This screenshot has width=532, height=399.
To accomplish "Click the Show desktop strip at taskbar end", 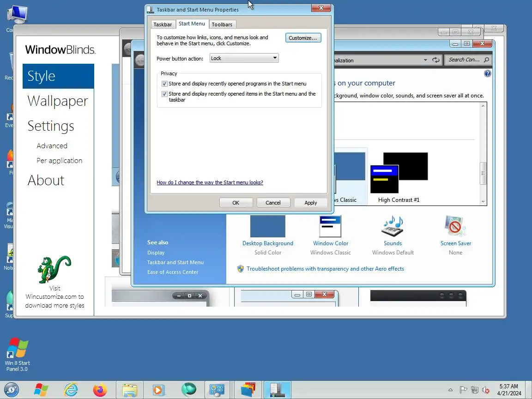I will (529, 390).
